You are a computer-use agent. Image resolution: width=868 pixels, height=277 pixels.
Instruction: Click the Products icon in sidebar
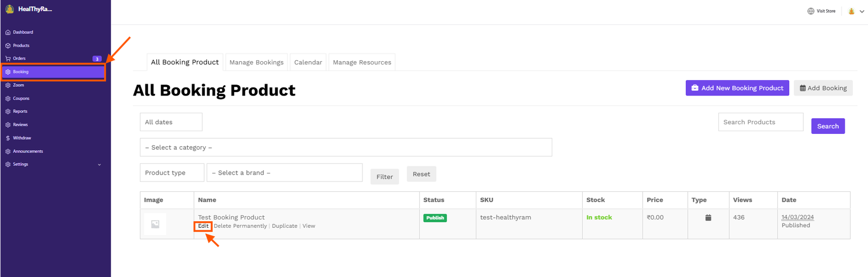pos(8,46)
